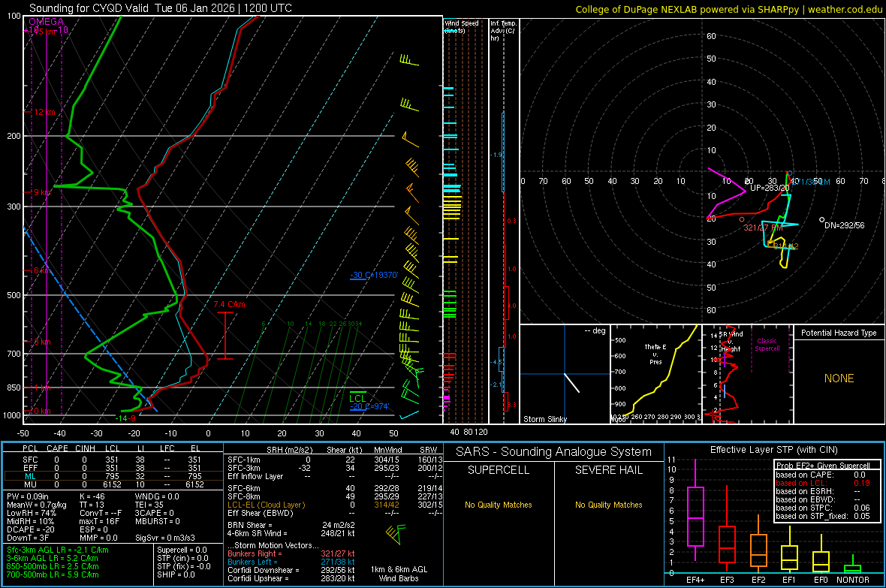Image resolution: width=886 pixels, height=588 pixels.
Task: Click the red 'based on LCL:' line
Action: click(x=823, y=483)
